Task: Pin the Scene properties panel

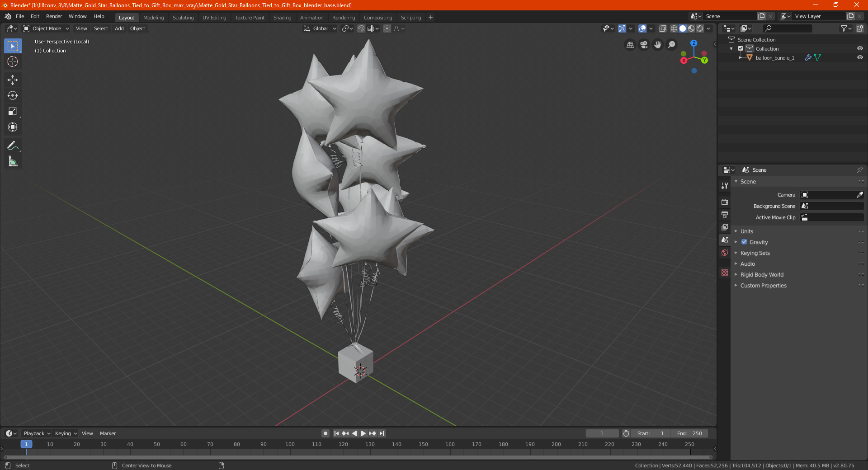Action: point(859,170)
